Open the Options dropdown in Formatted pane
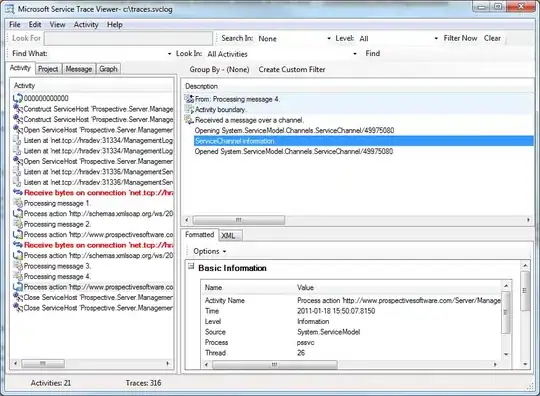The image size is (540, 396). [210, 251]
